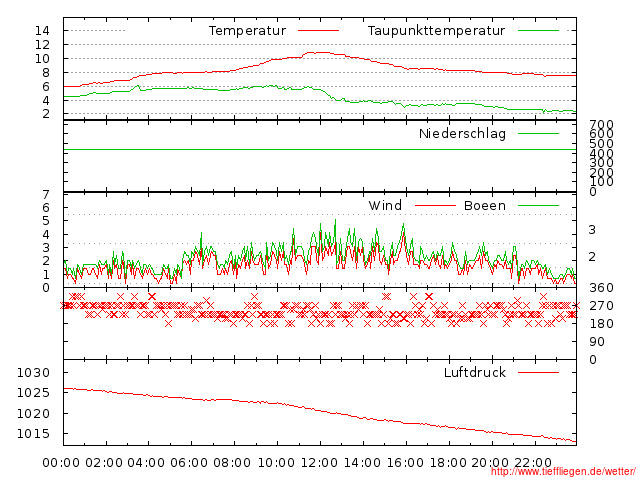
Task: Click the Luftdruck legend label
Action: pyautogui.click(x=475, y=372)
